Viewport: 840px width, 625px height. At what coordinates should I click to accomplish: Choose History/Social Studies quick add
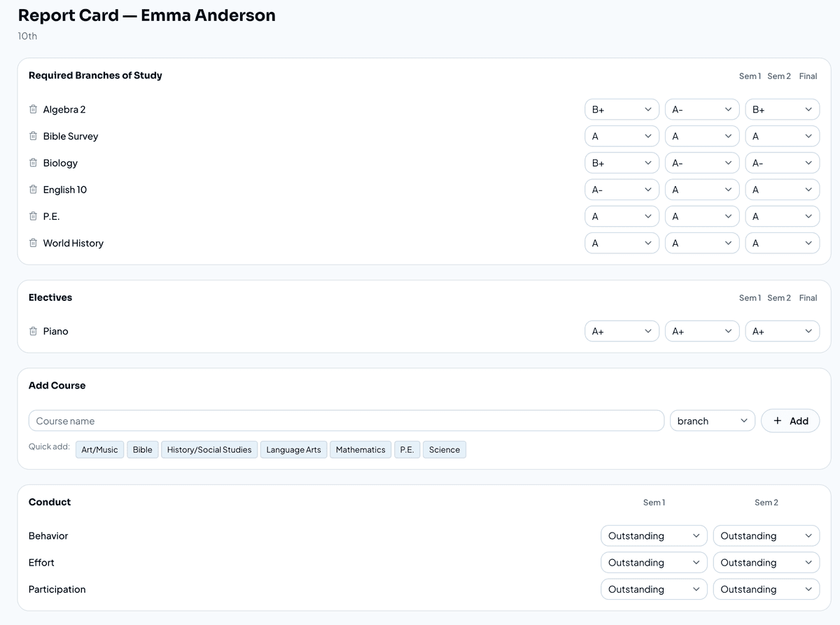click(x=209, y=449)
